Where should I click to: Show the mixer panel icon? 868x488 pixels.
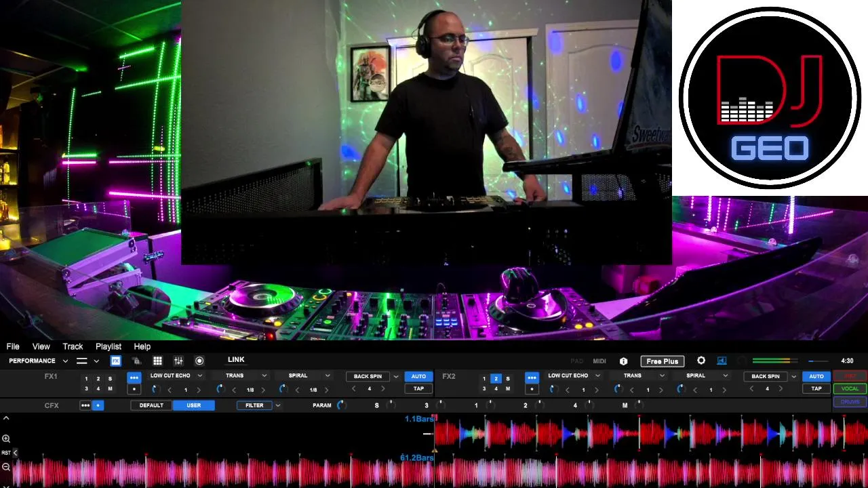[x=178, y=361]
